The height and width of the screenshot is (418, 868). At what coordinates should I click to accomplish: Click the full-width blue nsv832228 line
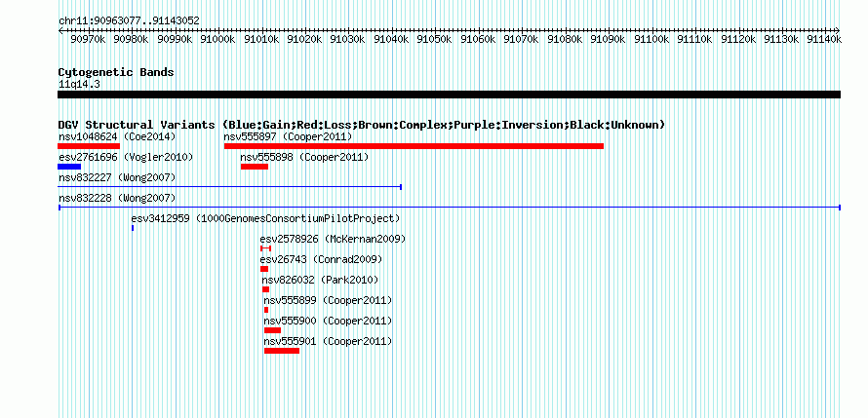[449, 208]
